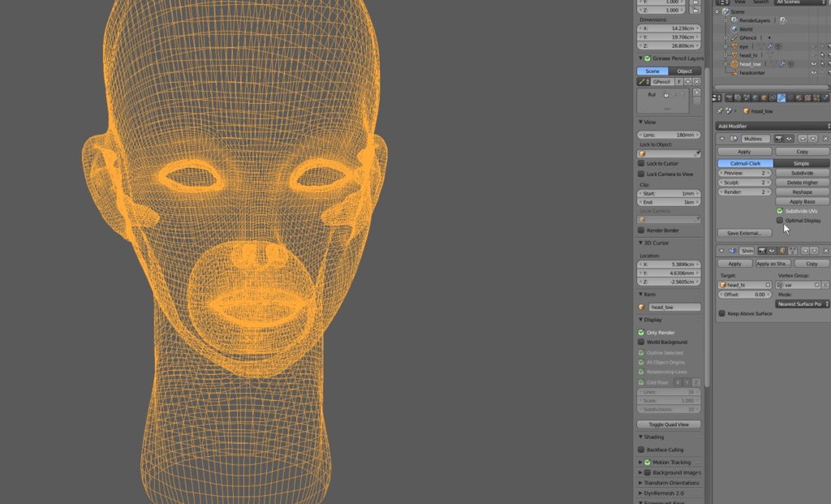The width and height of the screenshot is (831, 504).
Task: Click the Subdivide button on Multires
Action: pyautogui.click(x=802, y=173)
